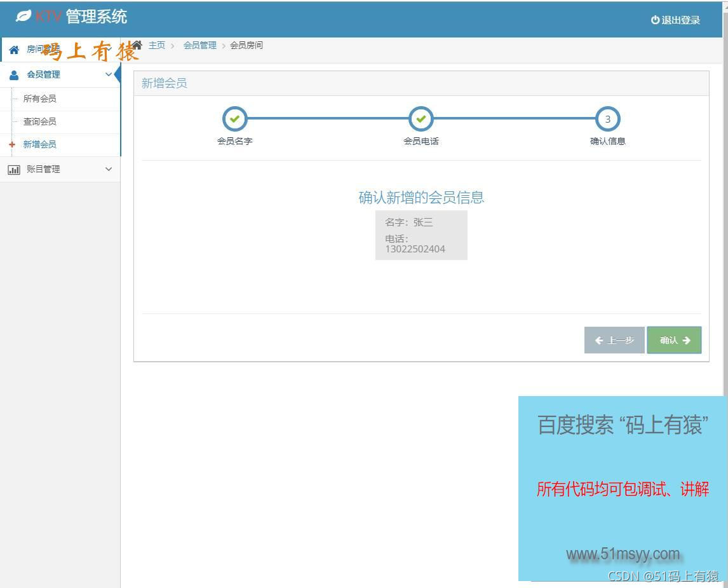The image size is (728, 588).
Task: Click left arrow icon on 上一步 button
Action: tap(599, 341)
